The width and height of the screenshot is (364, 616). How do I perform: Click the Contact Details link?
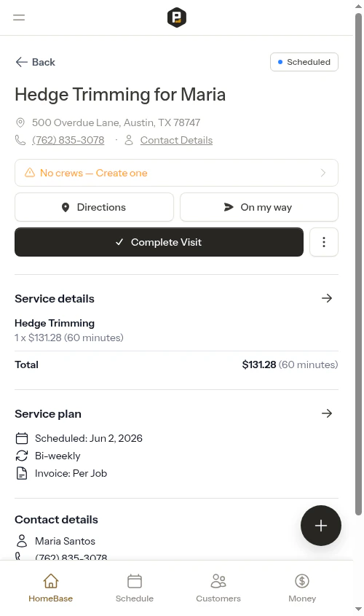click(176, 140)
